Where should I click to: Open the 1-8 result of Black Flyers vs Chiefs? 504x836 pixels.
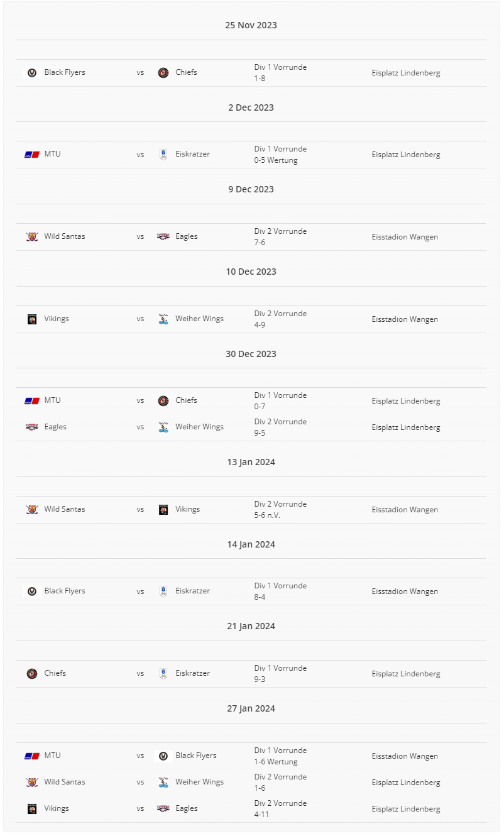(260, 79)
